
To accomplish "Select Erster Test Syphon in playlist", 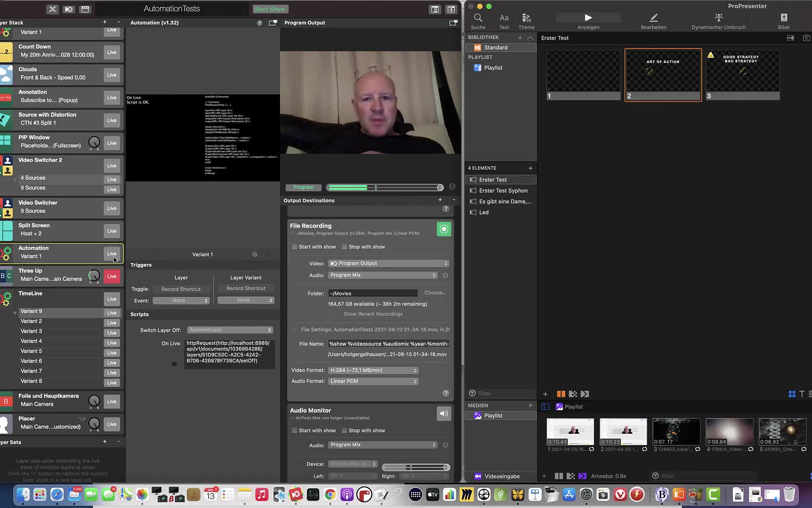I will click(503, 190).
